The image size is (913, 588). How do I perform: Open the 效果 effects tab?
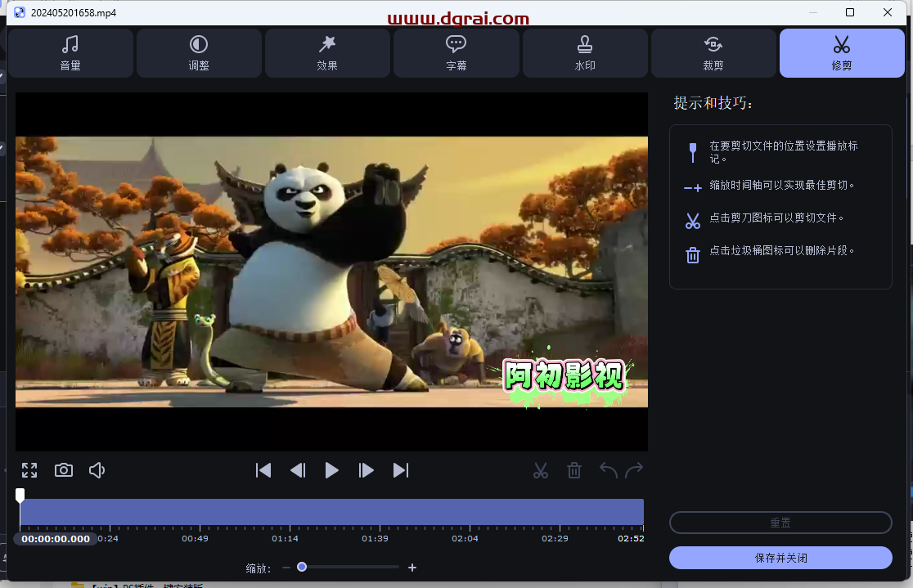[327, 53]
